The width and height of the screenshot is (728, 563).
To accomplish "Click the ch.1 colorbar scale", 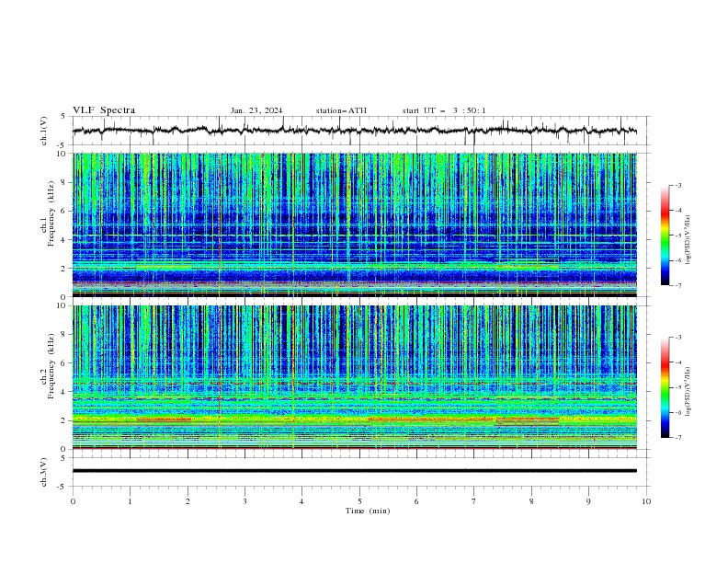I will click(665, 236).
